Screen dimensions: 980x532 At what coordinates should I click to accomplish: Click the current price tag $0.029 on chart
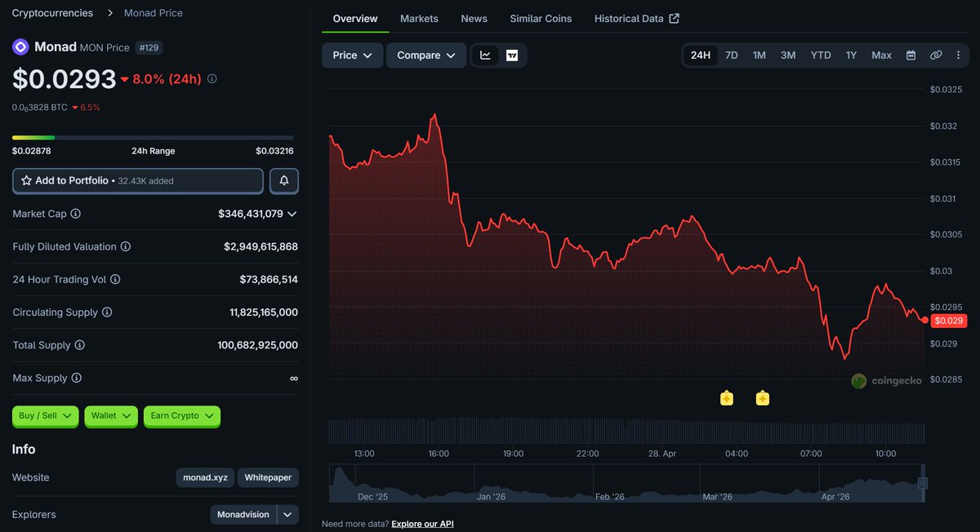tap(949, 321)
